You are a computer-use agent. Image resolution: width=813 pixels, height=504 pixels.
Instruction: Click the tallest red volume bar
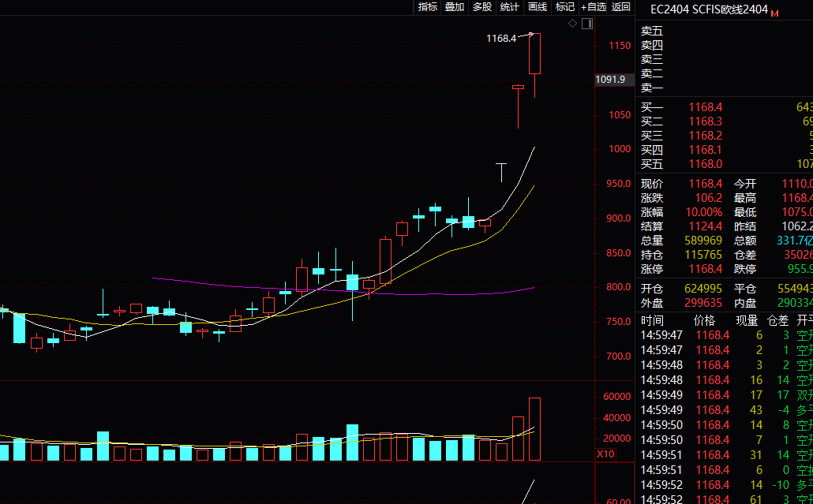point(534,429)
